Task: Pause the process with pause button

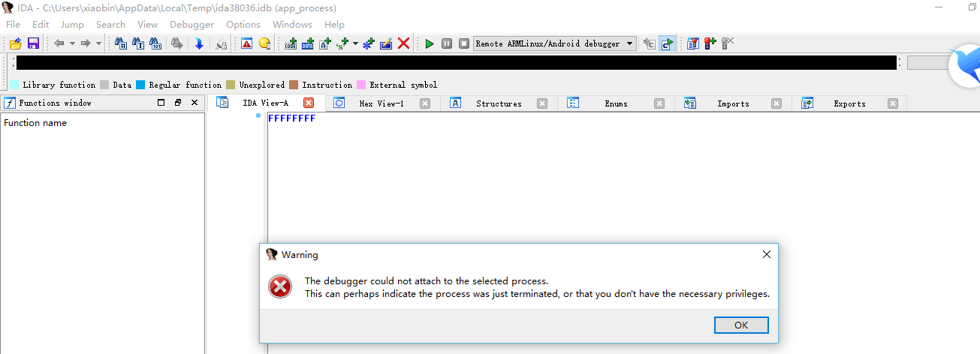Action: point(447,43)
